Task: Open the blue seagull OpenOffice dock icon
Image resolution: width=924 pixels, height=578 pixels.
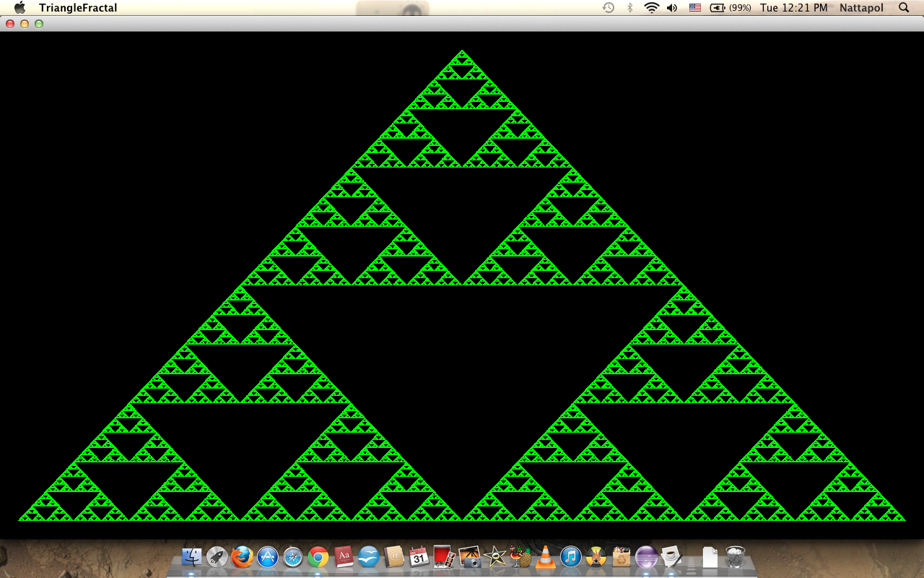Action: click(x=369, y=557)
